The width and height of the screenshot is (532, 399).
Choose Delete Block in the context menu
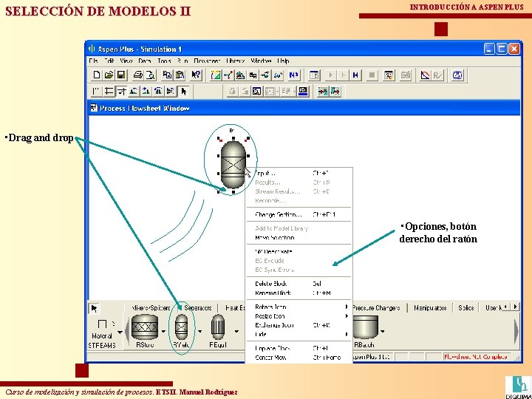point(299,284)
